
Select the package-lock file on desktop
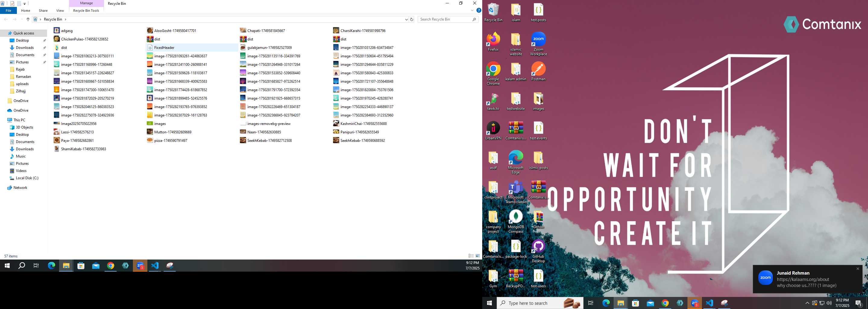[516, 249]
